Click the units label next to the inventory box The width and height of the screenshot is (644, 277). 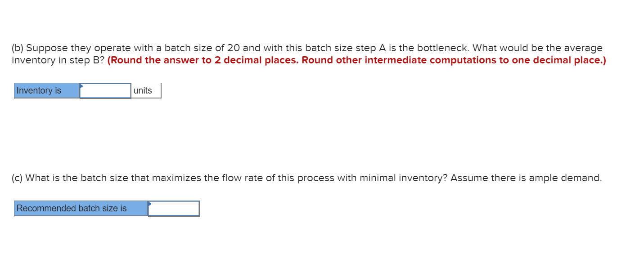tap(143, 90)
